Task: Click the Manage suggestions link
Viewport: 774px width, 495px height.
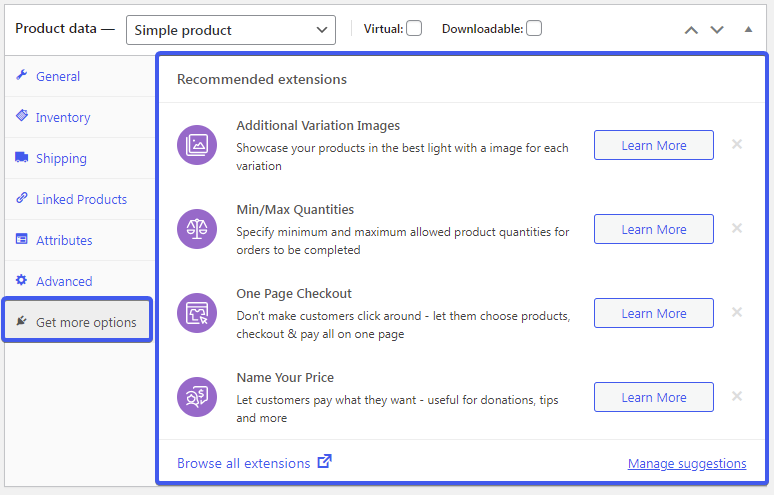Action: 686,464
